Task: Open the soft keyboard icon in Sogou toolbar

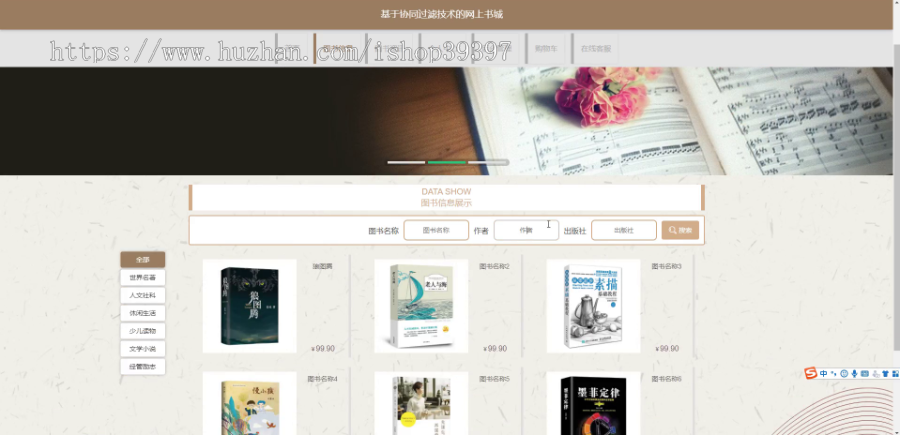Action: (x=864, y=374)
